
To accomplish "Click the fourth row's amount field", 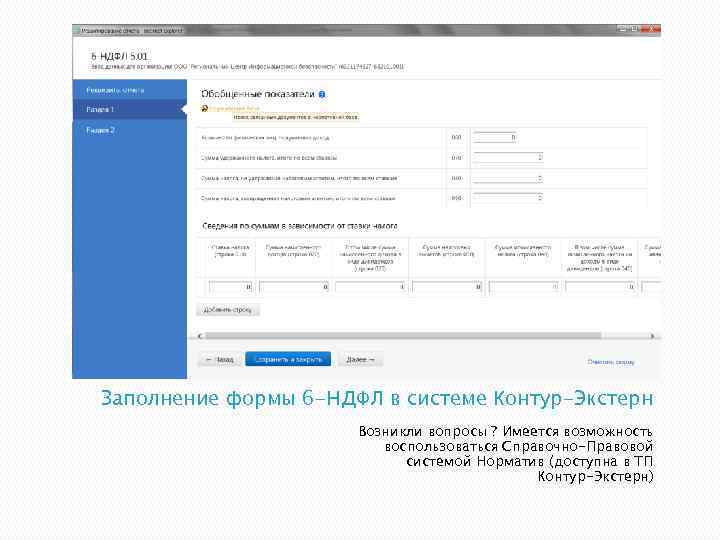I will point(508,197).
